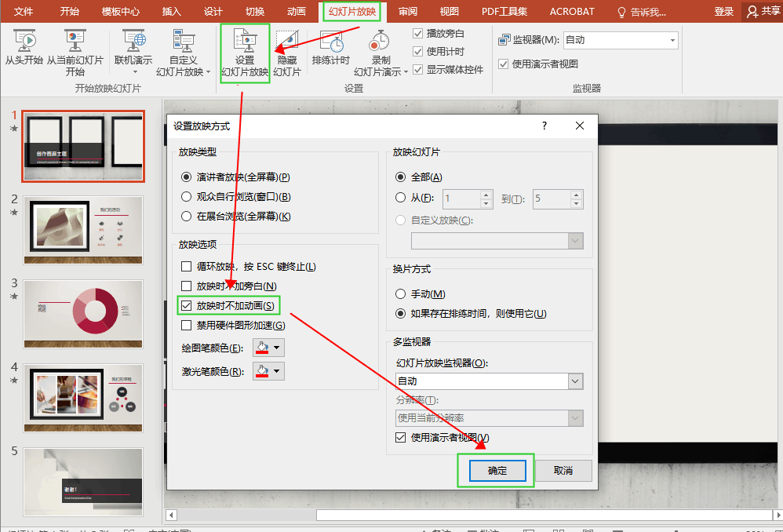
Task: Start slideshow from current slide (从当前幻灯片开始)
Action: tap(75, 53)
